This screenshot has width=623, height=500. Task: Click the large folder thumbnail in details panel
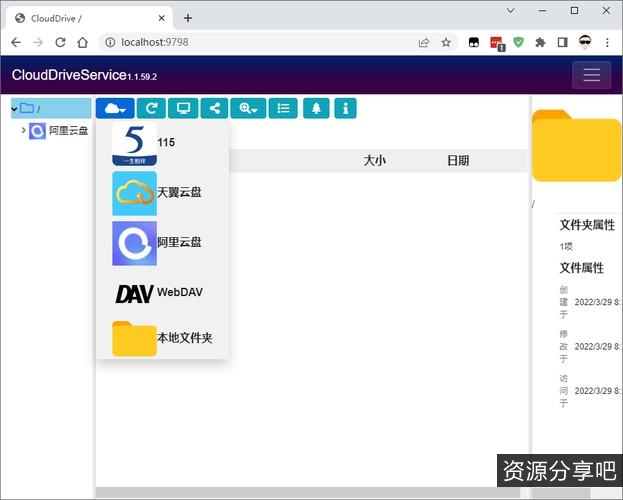point(576,146)
